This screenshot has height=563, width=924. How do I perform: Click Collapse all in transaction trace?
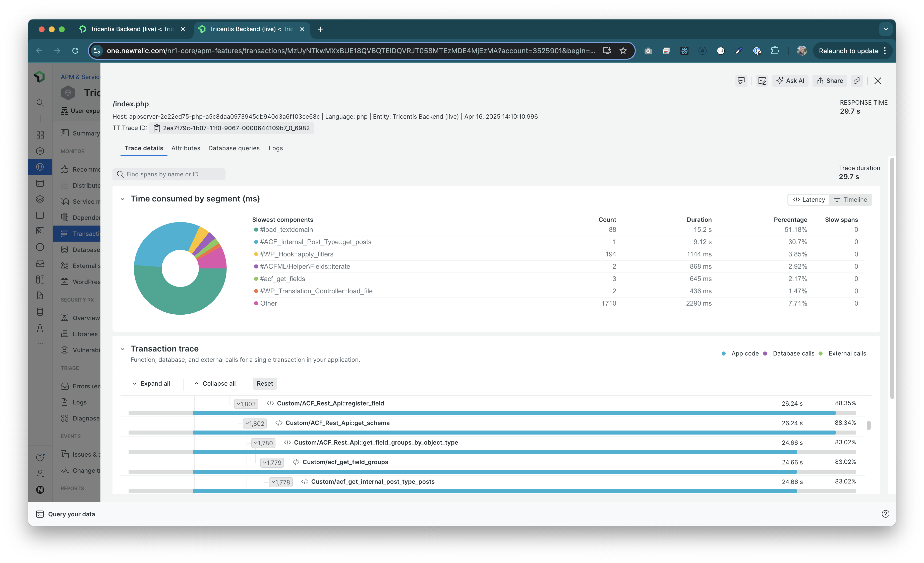click(x=215, y=384)
